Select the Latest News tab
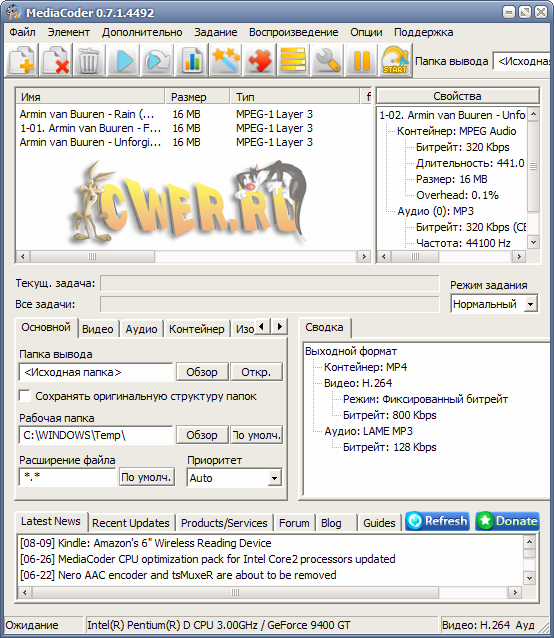The image size is (554, 638). [51, 521]
